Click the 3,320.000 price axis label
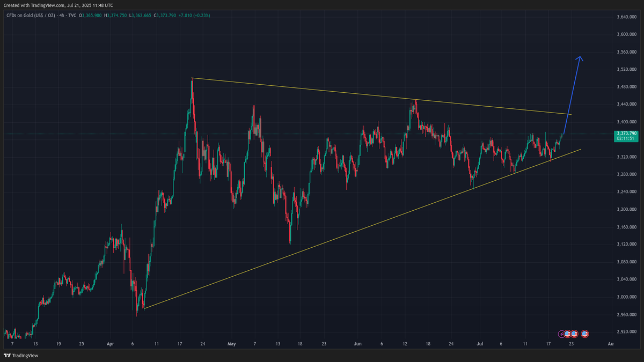Image resolution: width=644 pixels, height=362 pixels. pos(627,157)
